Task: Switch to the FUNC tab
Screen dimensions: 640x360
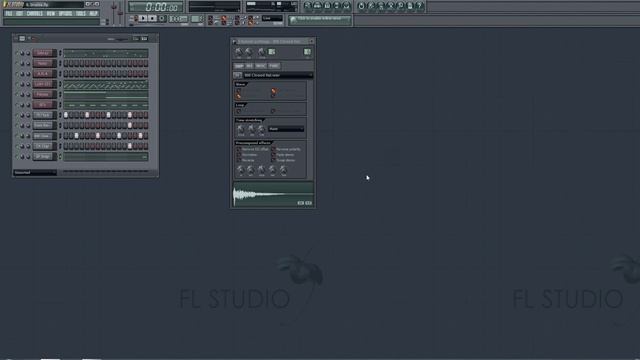Action: pyautogui.click(x=274, y=66)
